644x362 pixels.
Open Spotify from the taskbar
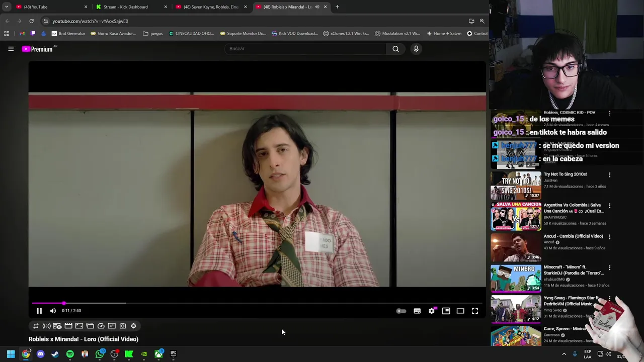(70, 354)
